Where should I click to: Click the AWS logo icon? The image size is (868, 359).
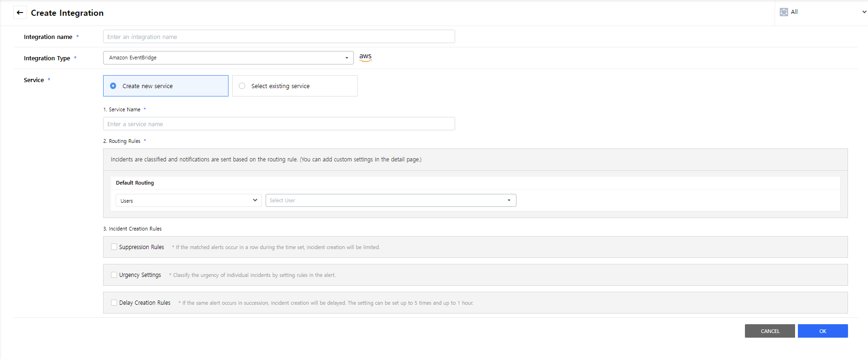[x=365, y=57]
